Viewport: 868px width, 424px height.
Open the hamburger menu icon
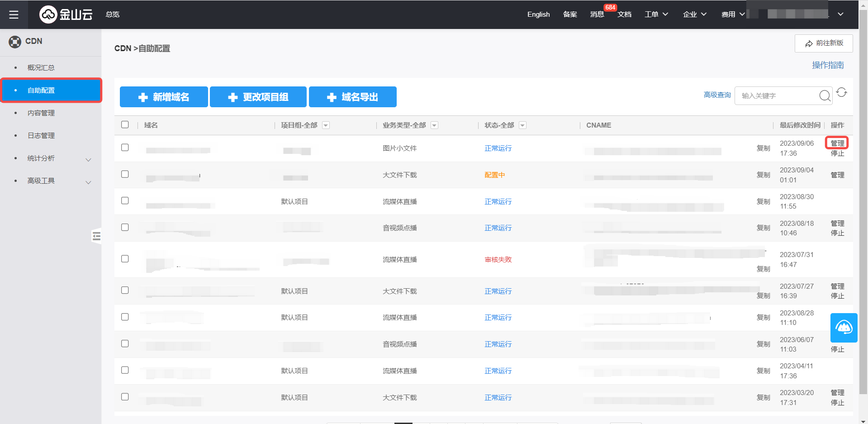14,14
